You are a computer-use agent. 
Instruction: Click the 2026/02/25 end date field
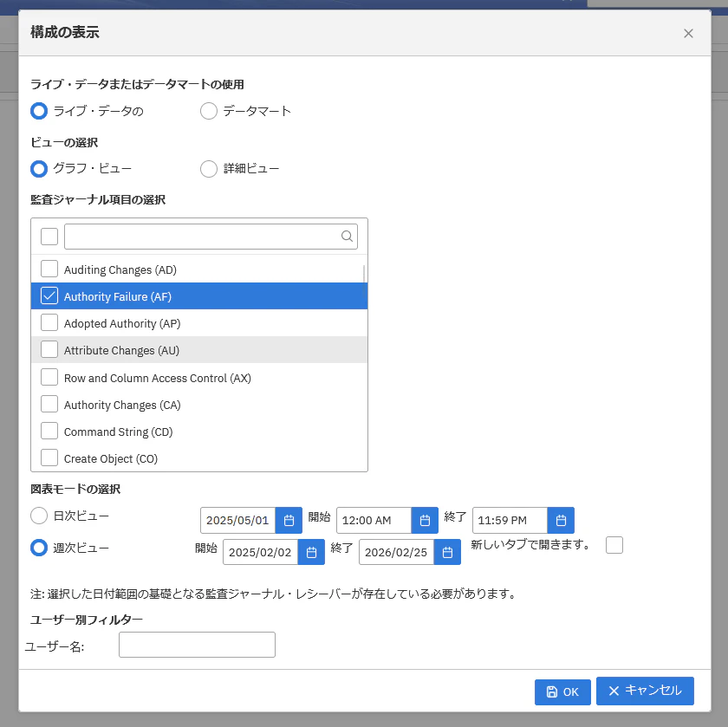click(397, 552)
